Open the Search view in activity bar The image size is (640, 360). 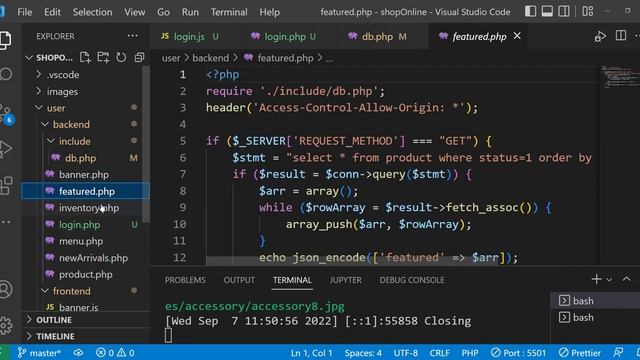click(6, 74)
